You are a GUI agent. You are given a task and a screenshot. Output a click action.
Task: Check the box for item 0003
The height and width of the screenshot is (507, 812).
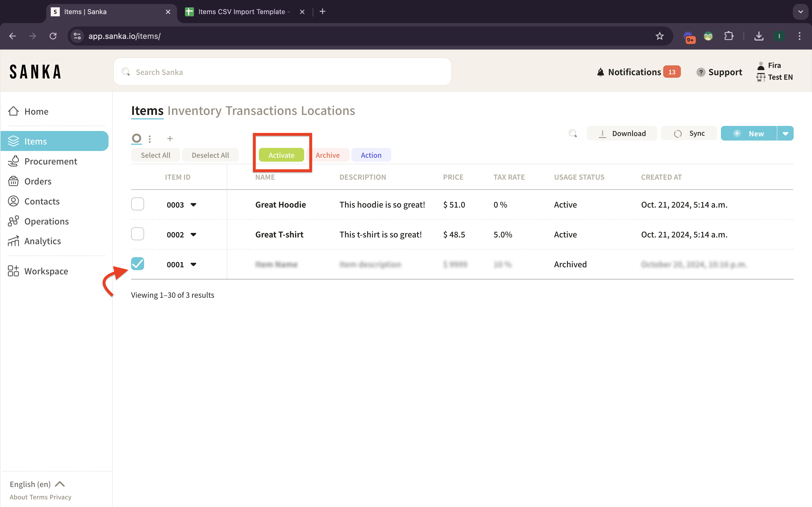[138, 204]
